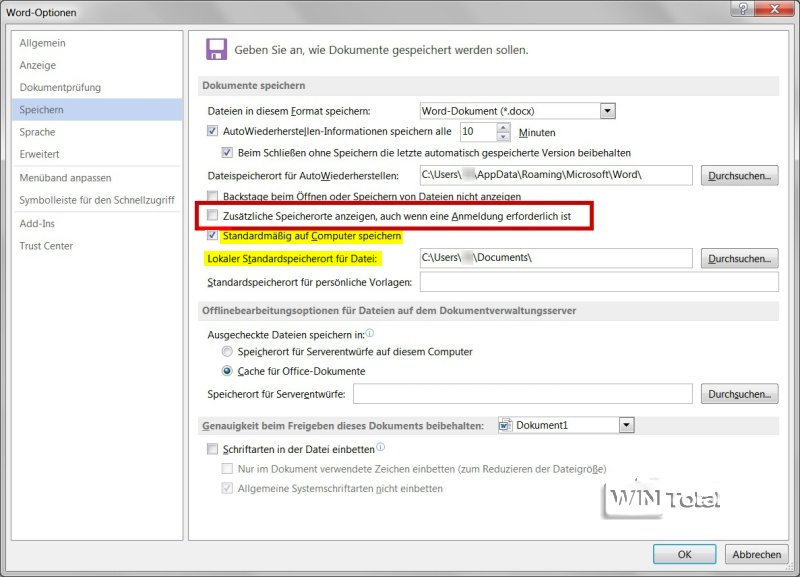Open the Sprache category

97,132
